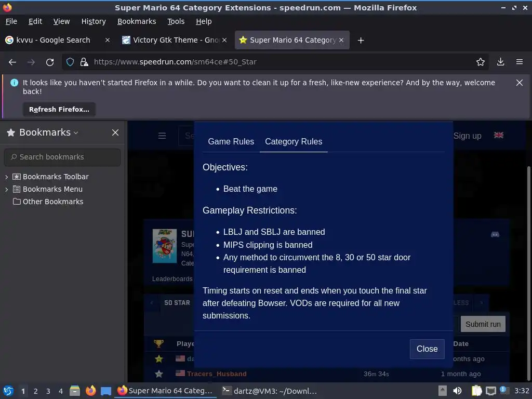Click the trophy rank column icon
Screen dimensions: 532x399
[158, 344]
